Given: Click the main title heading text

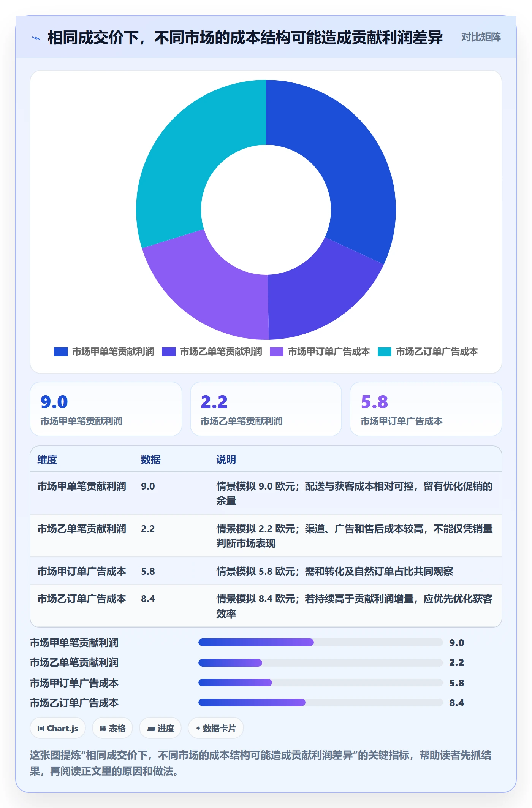Looking at the screenshot, I should coord(245,38).
